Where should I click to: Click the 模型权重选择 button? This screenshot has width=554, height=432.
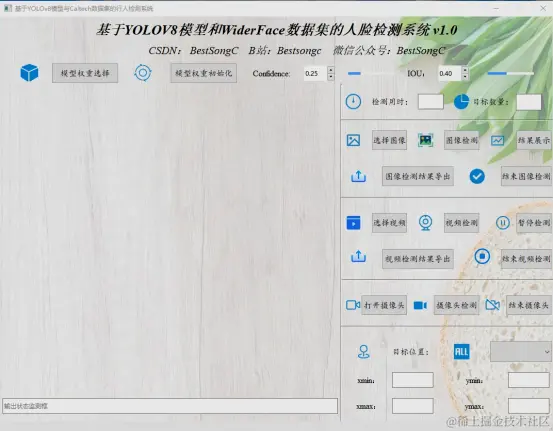85,73
